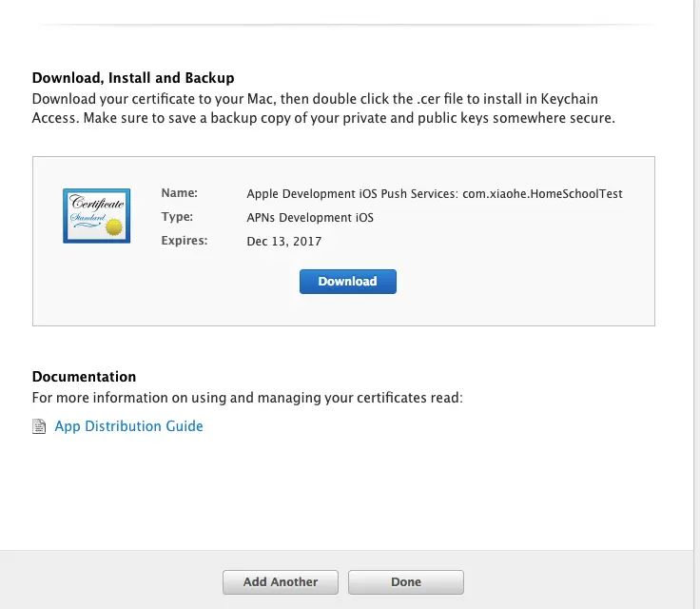Viewport: 700px width, 609px height.
Task: Click the Type: label
Action: (x=177, y=217)
